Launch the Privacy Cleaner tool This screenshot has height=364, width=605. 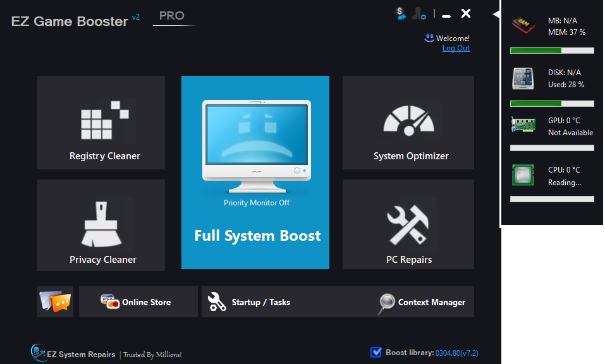[101, 225]
